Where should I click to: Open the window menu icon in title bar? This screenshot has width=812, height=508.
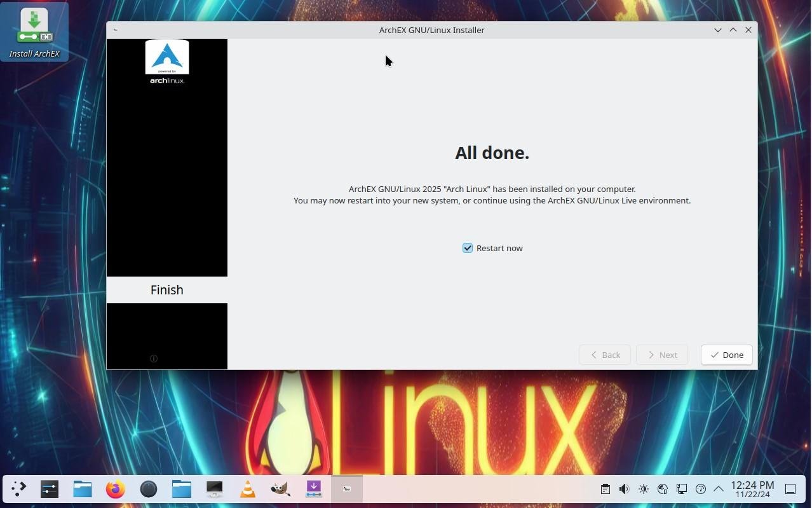115,30
